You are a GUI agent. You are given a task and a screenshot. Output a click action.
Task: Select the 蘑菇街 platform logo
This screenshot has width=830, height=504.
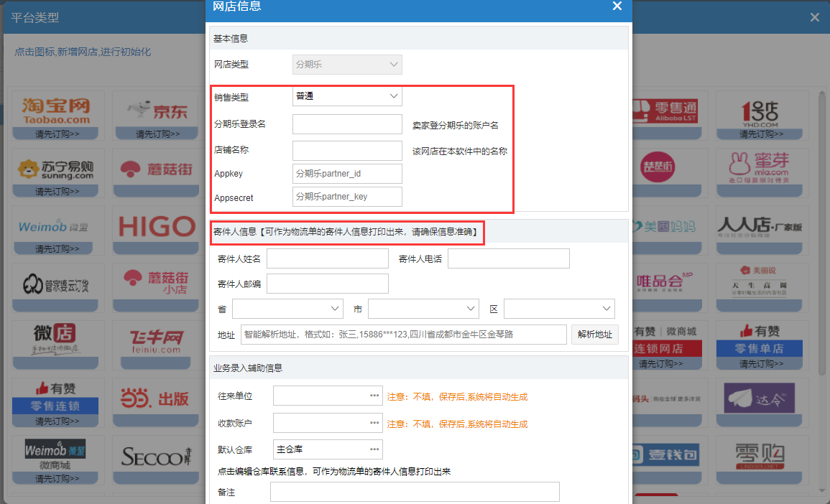[x=156, y=169]
